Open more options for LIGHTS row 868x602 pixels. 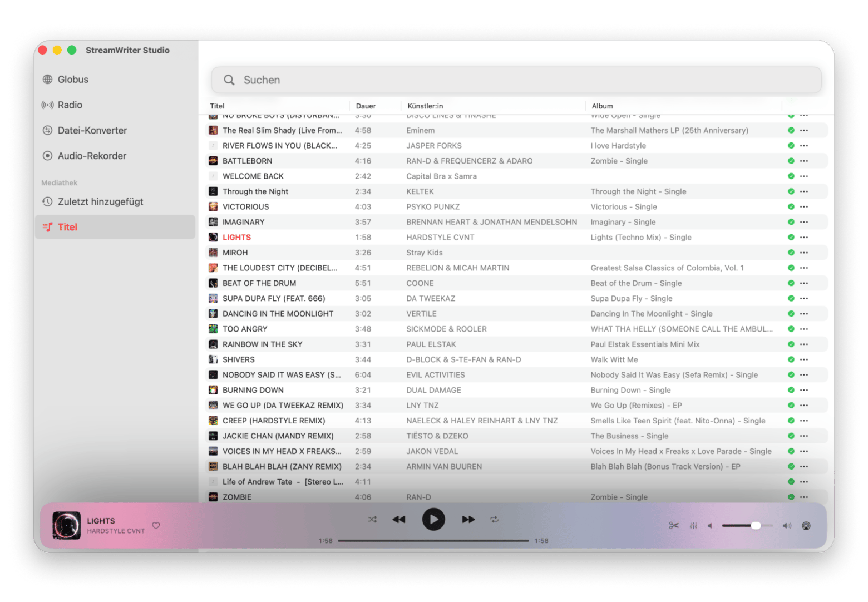[804, 238]
